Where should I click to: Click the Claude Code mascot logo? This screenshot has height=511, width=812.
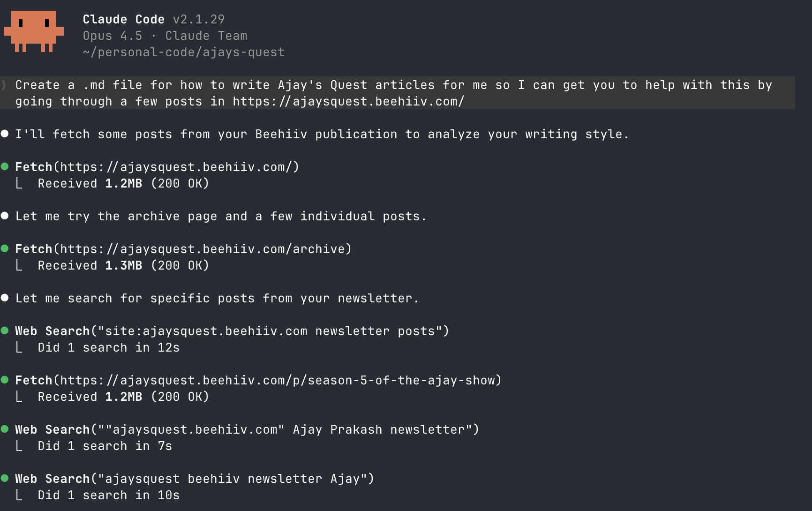[33, 31]
